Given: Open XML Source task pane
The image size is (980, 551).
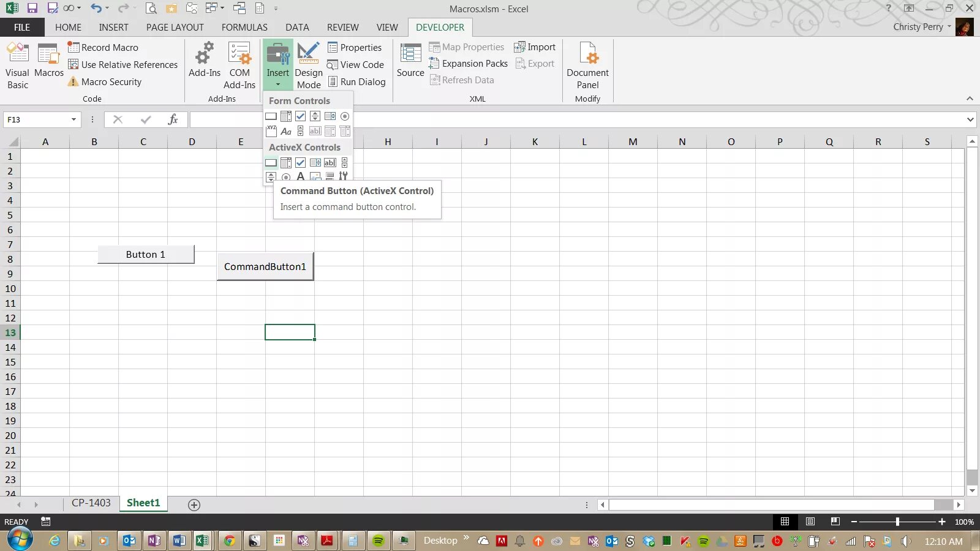Looking at the screenshot, I should 410,61.
